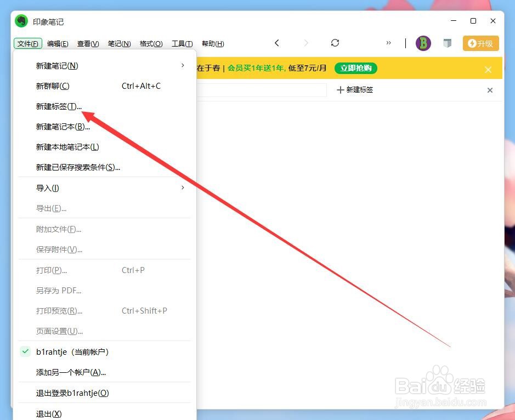This screenshot has width=515, height=420.
Task: Open the 文件(F) menu
Action: coord(28,44)
